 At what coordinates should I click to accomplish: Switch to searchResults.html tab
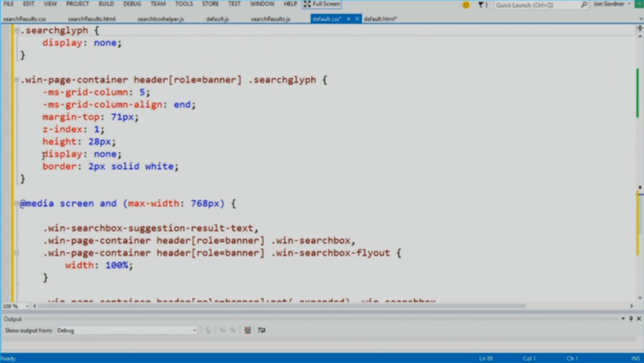point(92,19)
